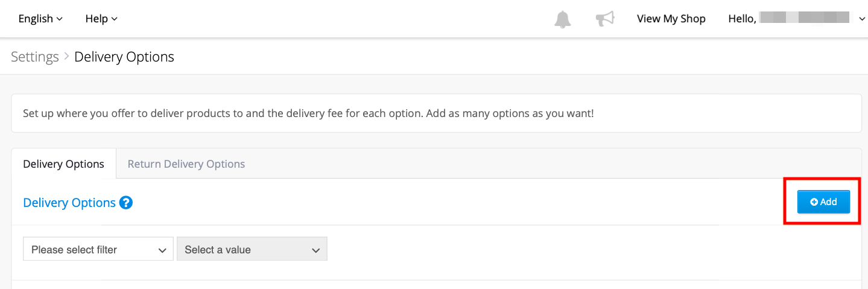868x289 pixels.
Task: Expand the Help menu
Action: pos(101,19)
